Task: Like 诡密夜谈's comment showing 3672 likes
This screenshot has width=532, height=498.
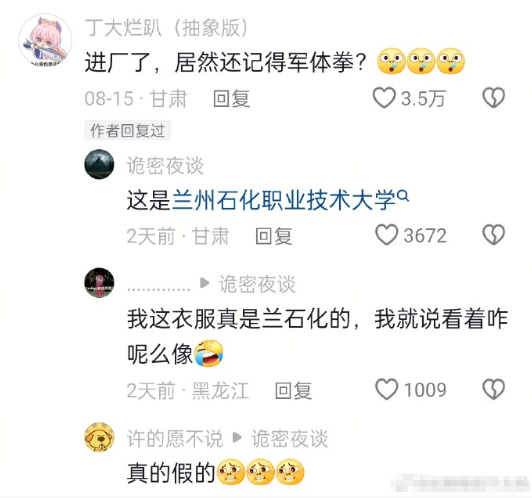Action: 386,235
